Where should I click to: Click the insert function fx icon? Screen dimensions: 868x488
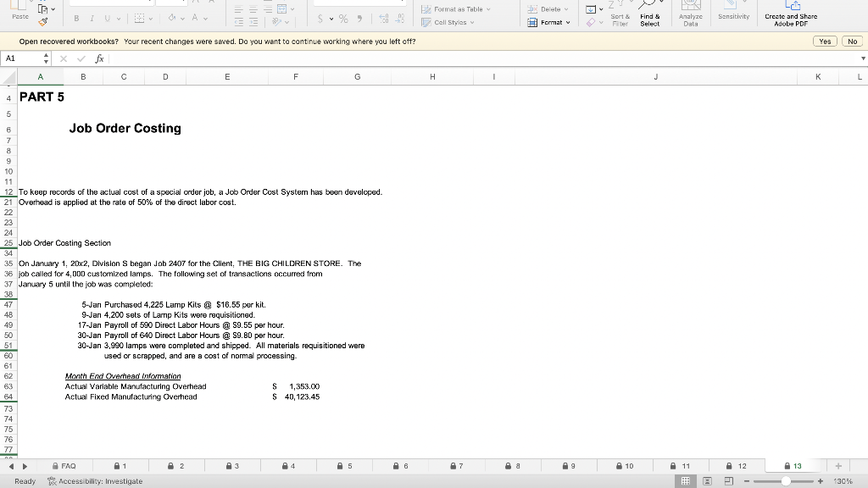pyautogui.click(x=100, y=58)
